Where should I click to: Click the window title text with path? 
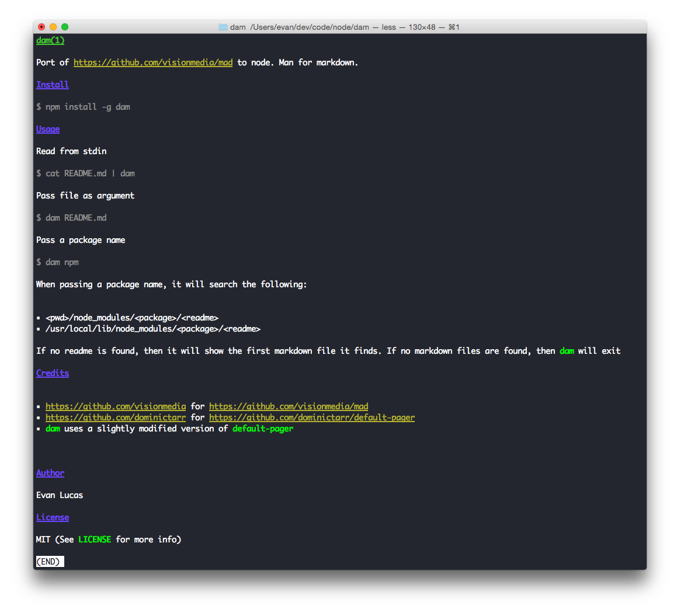(345, 27)
